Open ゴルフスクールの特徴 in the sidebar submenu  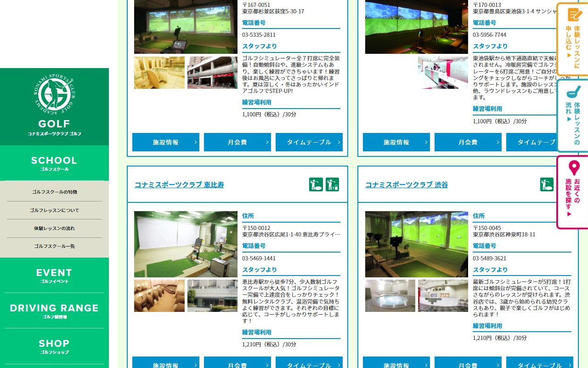pyautogui.click(x=54, y=192)
